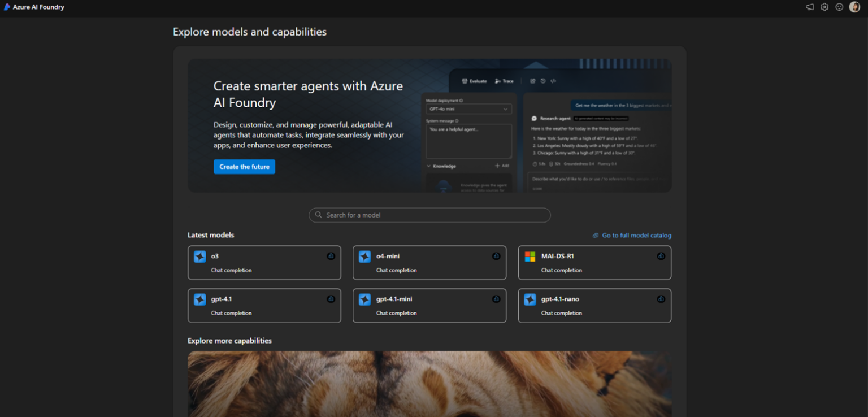The height and width of the screenshot is (417, 868).
Task: Open the announcements megaphone icon
Action: tap(810, 7)
